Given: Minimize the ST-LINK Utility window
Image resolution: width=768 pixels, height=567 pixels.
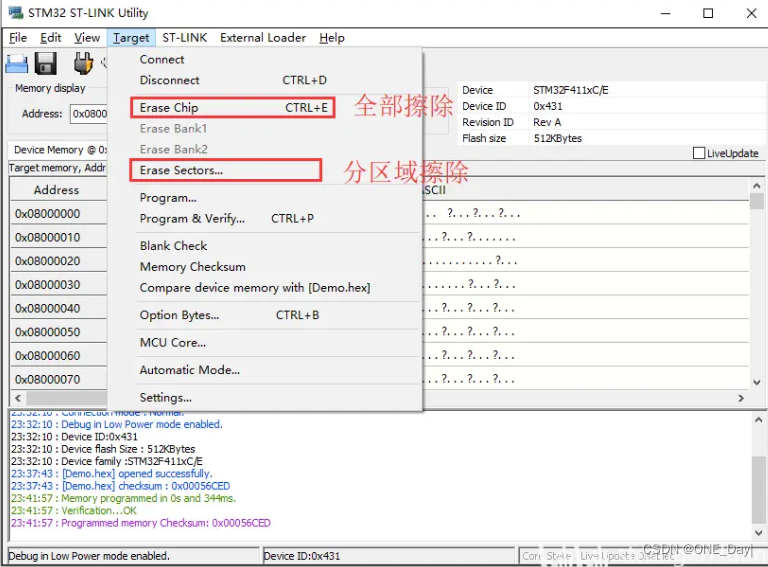Looking at the screenshot, I should pyautogui.click(x=665, y=13).
